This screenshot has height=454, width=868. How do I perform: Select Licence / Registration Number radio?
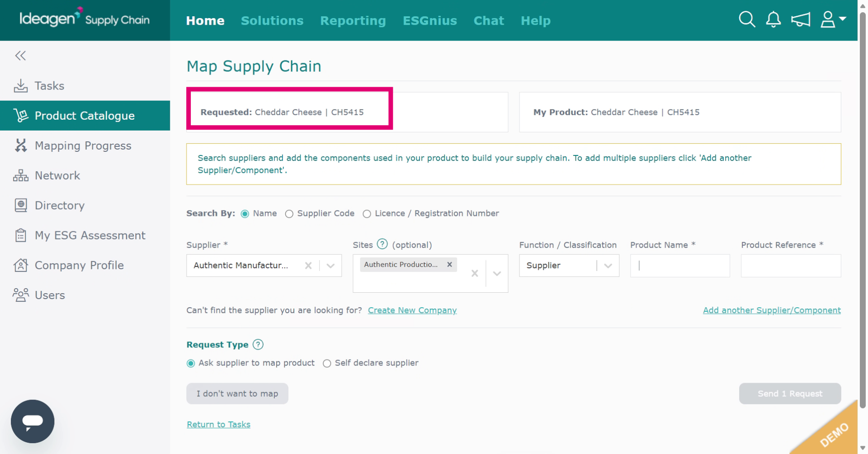(367, 214)
